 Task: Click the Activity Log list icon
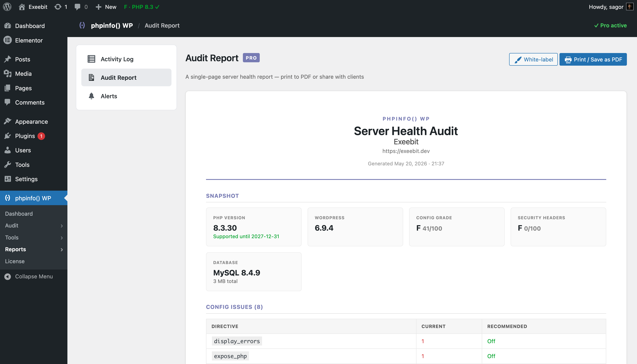point(91,59)
